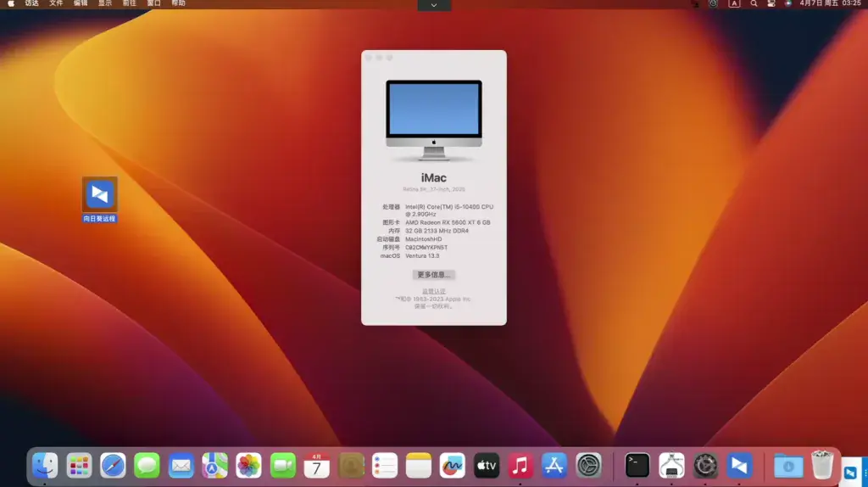868x487 pixels.
Task: Open the 文件 menu
Action: (x=56, y=3)
